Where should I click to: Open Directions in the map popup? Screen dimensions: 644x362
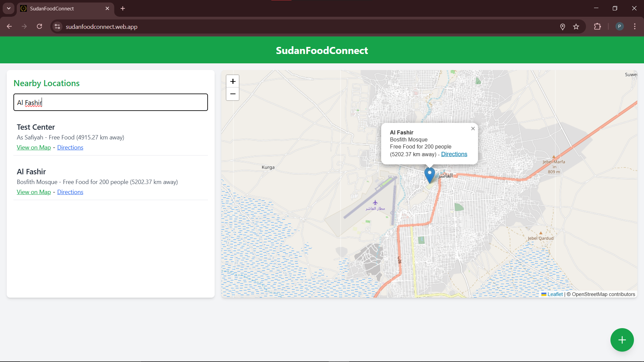coord(454,154)
